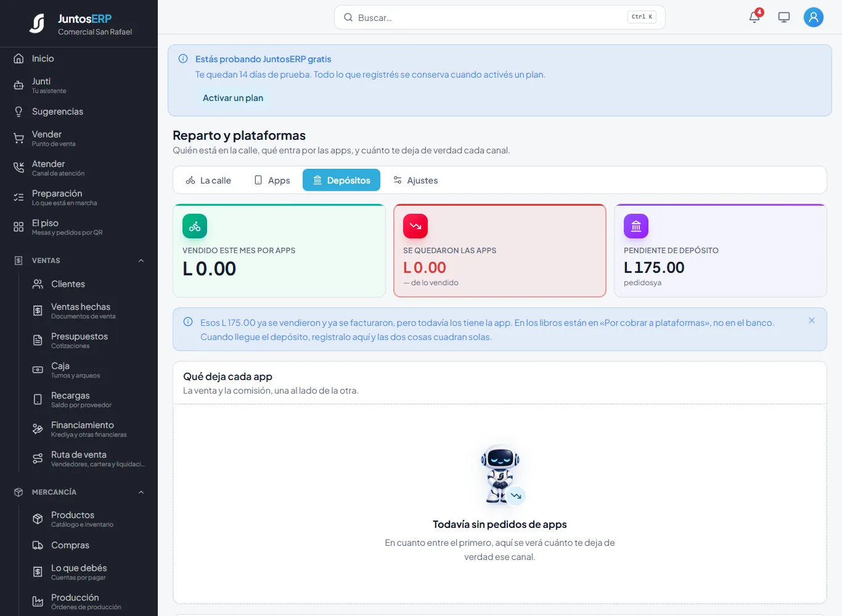Open Junti assistant
Image resolution: width=842 pixels, height=616 pixels.
[79, 86]
